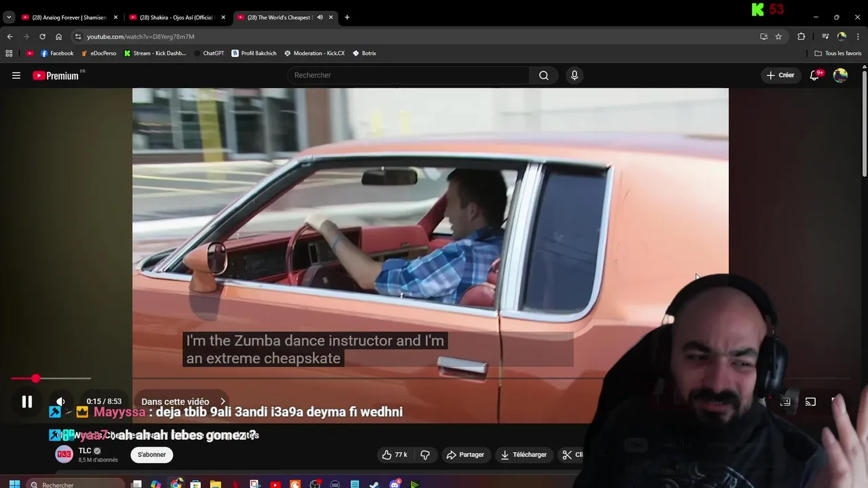Open Stream - Kick Dashboard bookmark
868x488 pixels.
point(155,53)
